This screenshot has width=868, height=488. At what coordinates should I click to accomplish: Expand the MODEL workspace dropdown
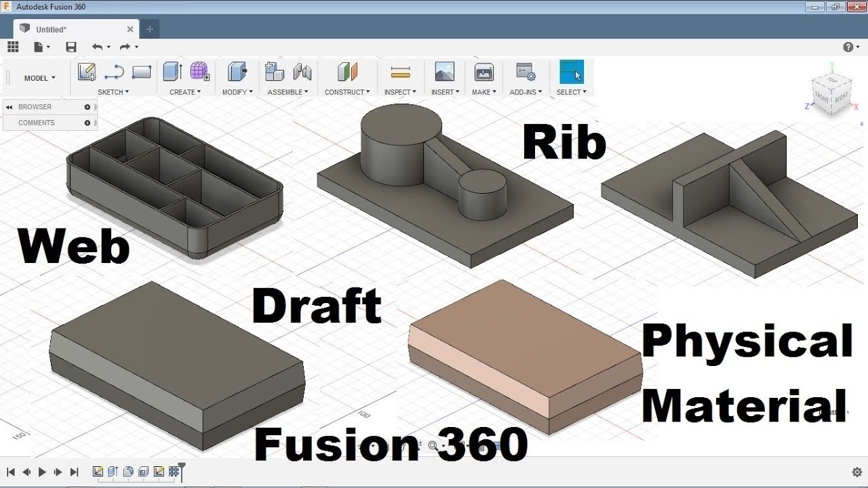(39, 78)
